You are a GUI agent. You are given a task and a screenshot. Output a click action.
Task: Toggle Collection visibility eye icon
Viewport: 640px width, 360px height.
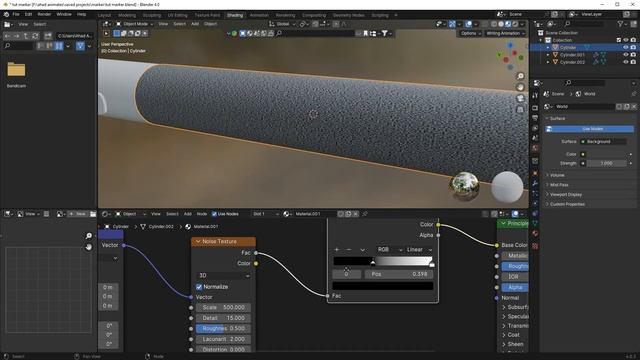tap(626, 40)
